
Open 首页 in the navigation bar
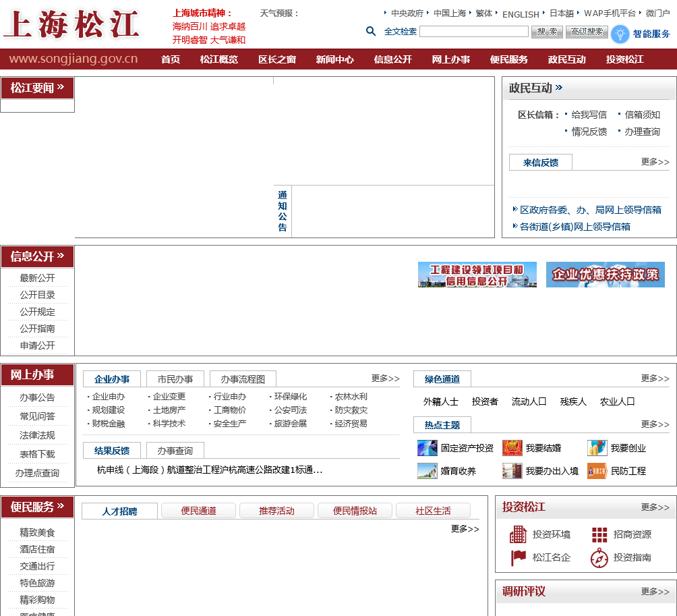tap(171, 59)
